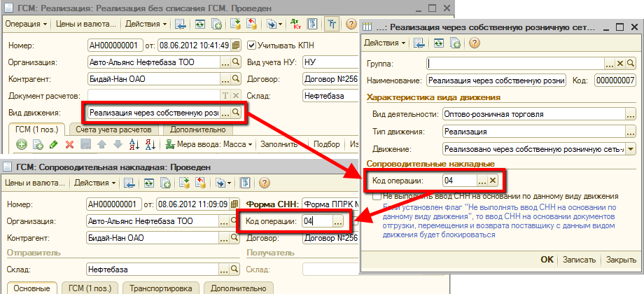Switch to the Счета учета расчетов tab

[x=113, y=129]
